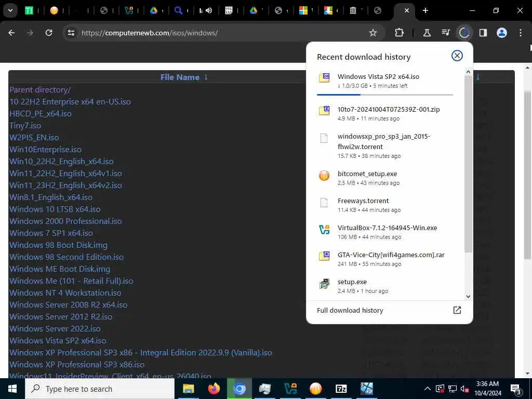Open bitcomet_setup.exe download entry

pyautogui.click(x=385, y=178)
